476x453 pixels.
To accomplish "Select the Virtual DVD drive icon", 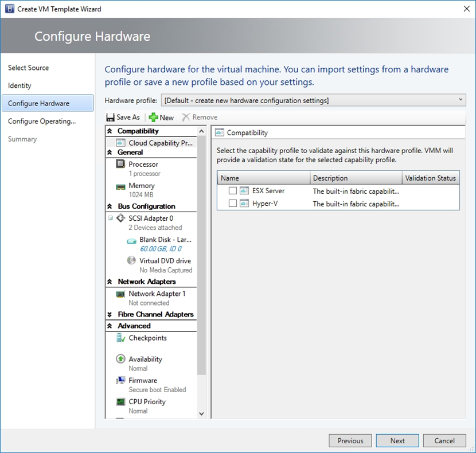I will coord(131,261).
